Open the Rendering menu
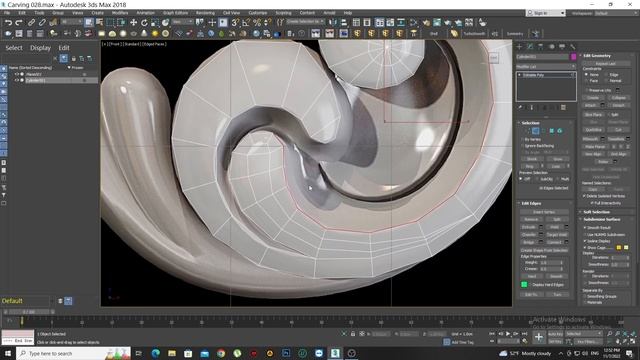 point(205,13)
